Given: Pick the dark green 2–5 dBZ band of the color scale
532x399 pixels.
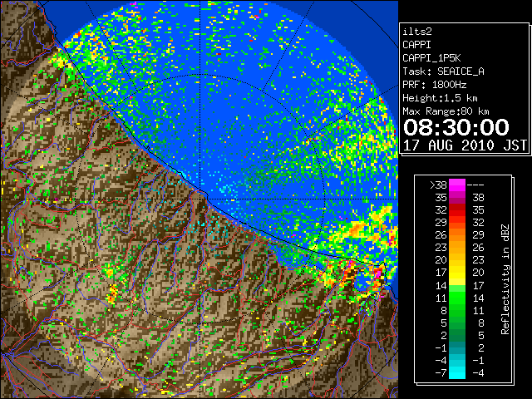Looking at the screenshot, I should (457, 335).
